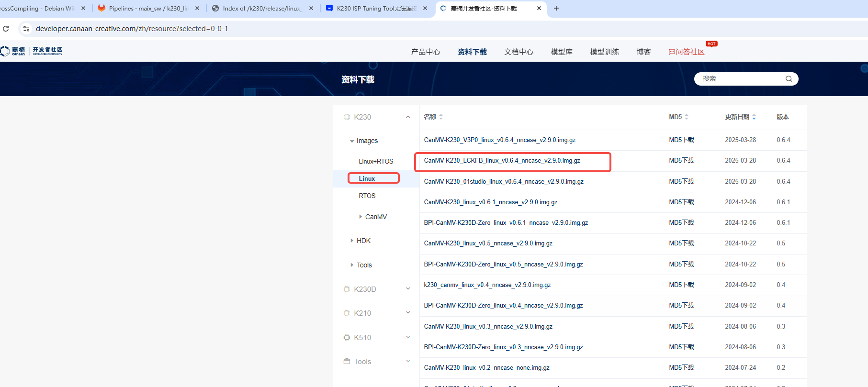Open a new browser tab
This screenshot has width=868, height=387.
pyautogui.click(x=556, y=8)
